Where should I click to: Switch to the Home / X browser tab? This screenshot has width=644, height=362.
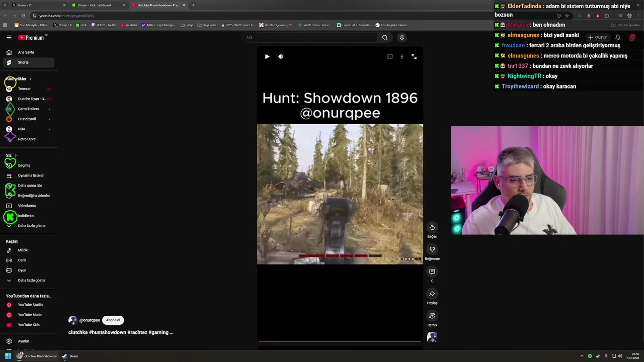click(39, 5)
